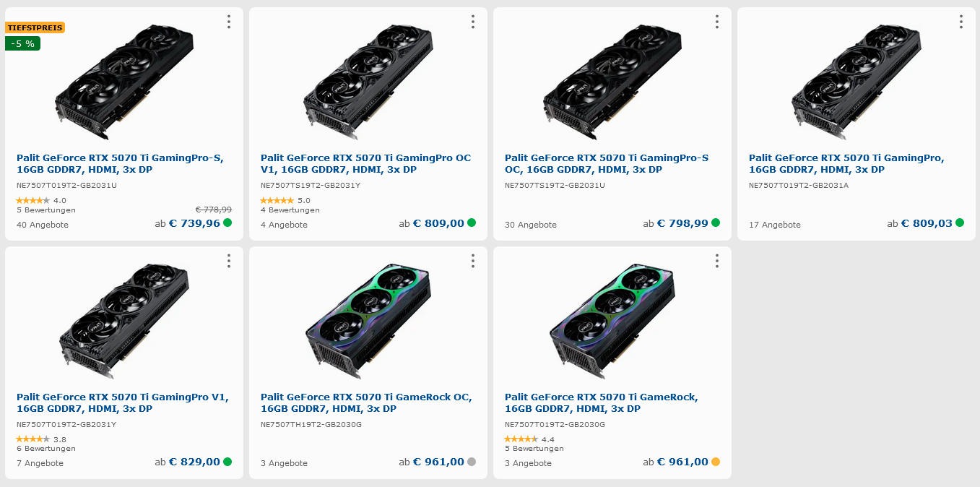Click the TIEFSTPREIS badge
Screen dimensions: 980x487
pos(35,27)
